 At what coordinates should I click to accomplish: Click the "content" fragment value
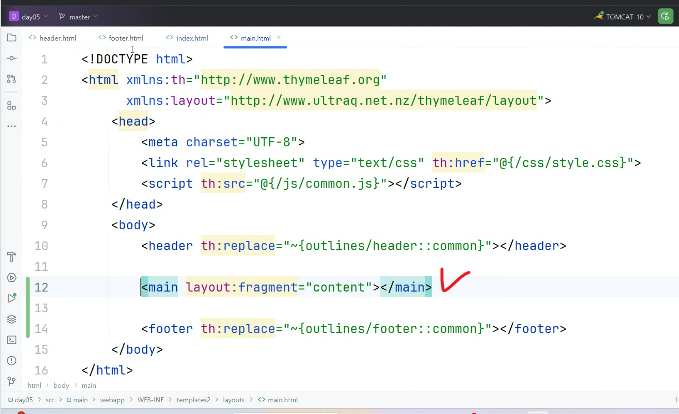click(339, 287)
